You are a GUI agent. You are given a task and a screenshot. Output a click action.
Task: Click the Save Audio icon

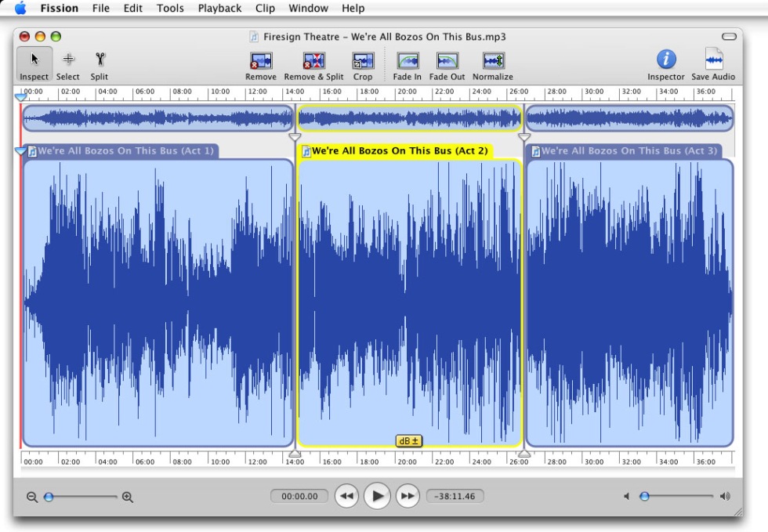click(x=713, y=60)
